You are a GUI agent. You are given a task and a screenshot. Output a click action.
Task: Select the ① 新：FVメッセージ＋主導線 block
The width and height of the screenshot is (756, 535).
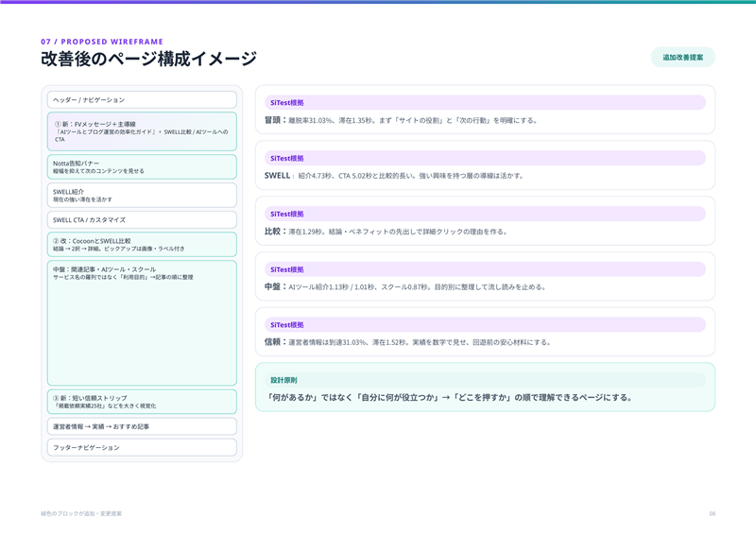point(142,131)
